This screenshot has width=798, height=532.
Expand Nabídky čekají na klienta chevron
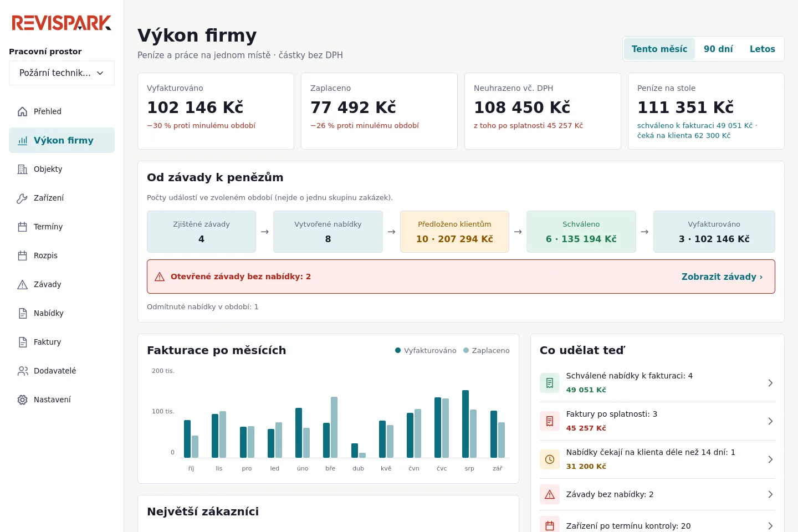(770, 459)
